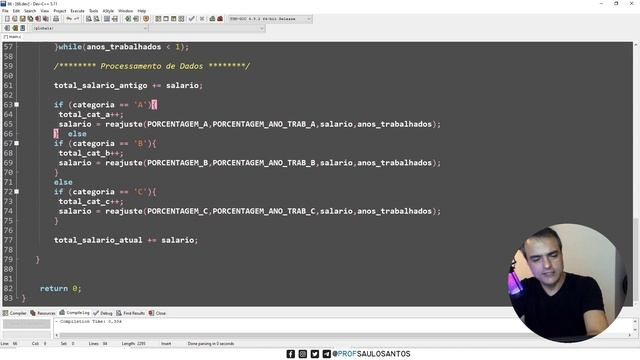Click the Goto bookmarks toolbar icon
This screenshot has height=360, width=640.
click(22, 28)
